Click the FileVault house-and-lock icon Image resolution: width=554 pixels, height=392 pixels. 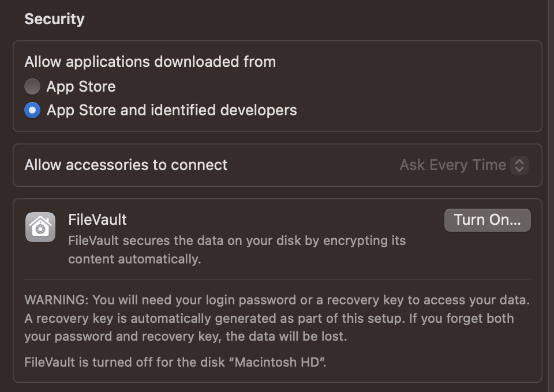(40, 227)
